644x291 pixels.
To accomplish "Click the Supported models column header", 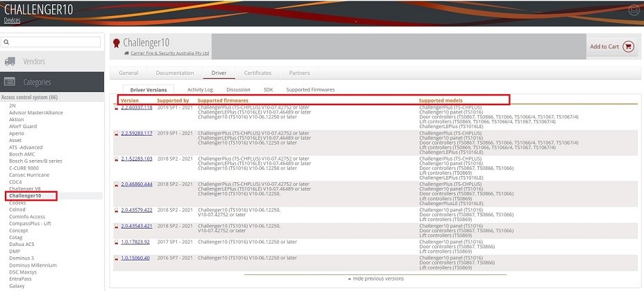I will coord(441,100).
